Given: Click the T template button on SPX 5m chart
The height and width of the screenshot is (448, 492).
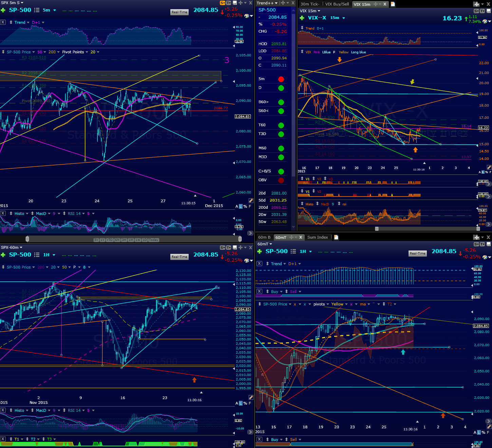Looking at the screenshot, I should (228, 3).
